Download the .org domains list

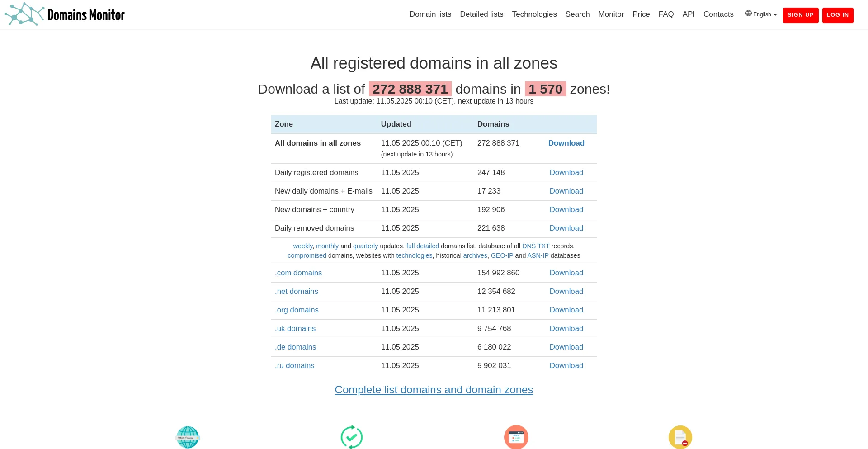(x=566, y=310)
